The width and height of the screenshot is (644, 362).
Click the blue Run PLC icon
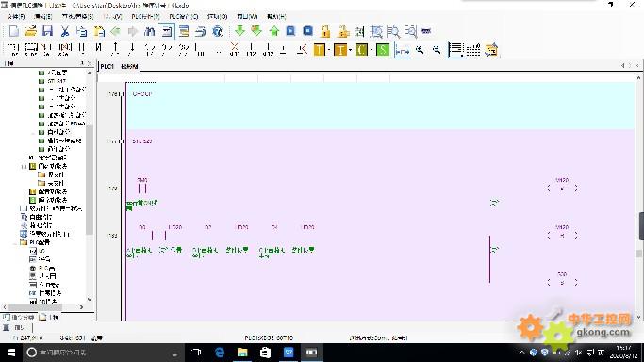tap(290, 31)
